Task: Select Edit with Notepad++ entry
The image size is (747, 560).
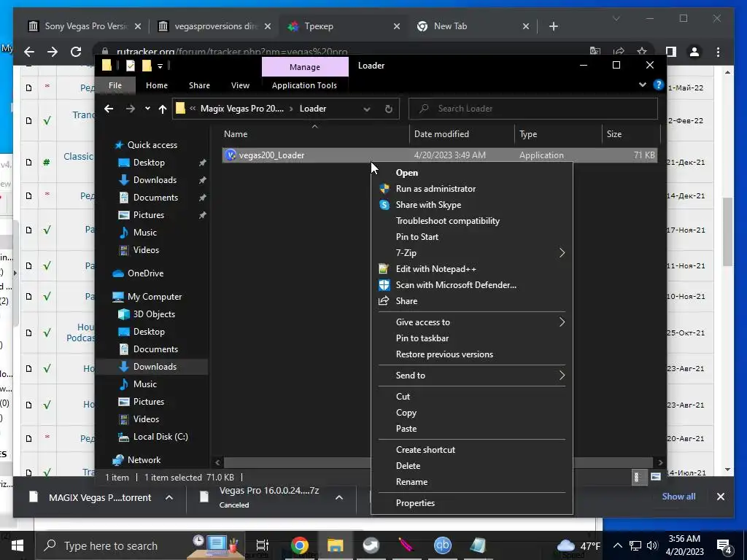Action: (436, 269)
